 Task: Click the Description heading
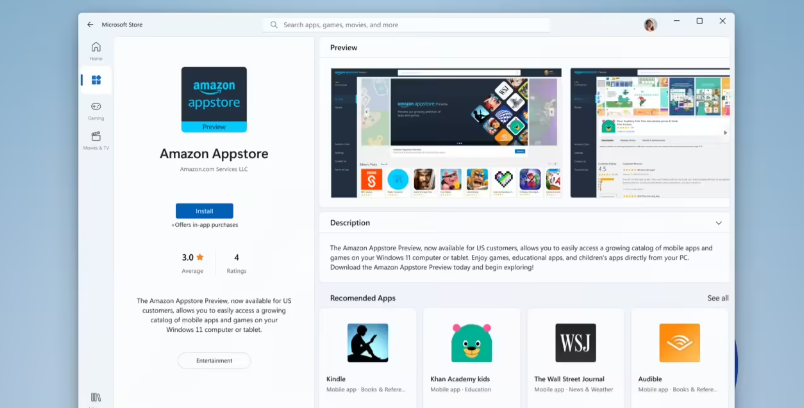click(350, 223)
